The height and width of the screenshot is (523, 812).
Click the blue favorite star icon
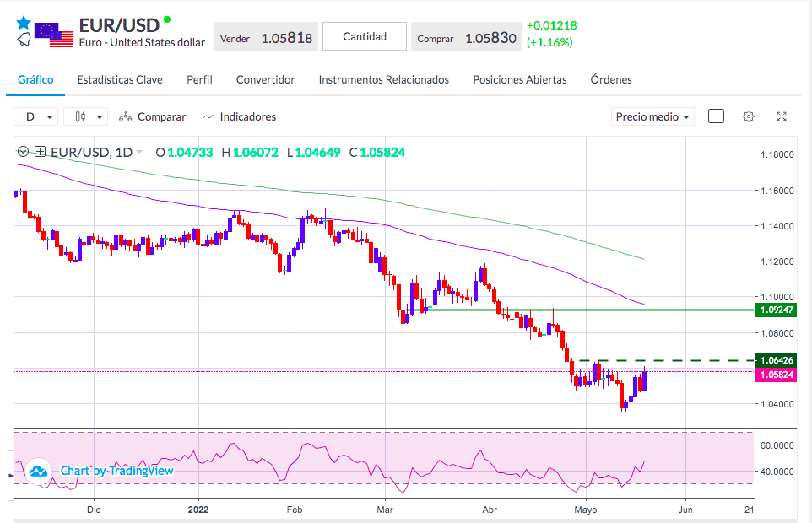point(24,23)
